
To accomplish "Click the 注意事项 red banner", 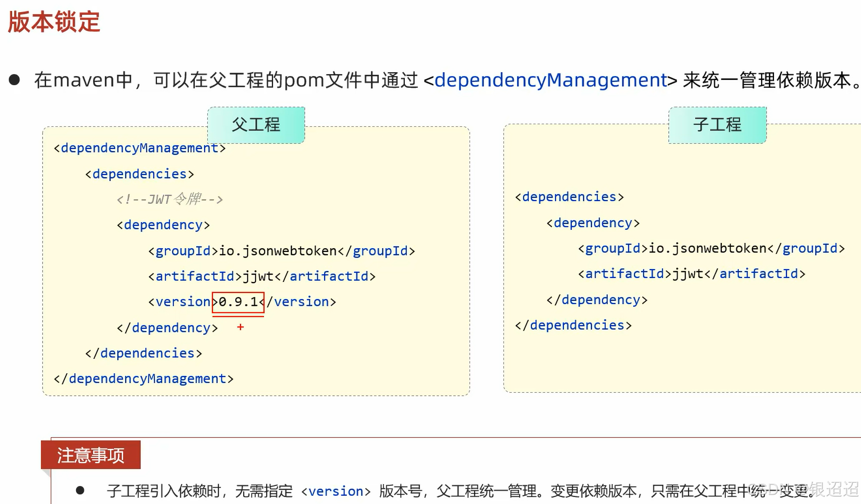I will point(90,455).
